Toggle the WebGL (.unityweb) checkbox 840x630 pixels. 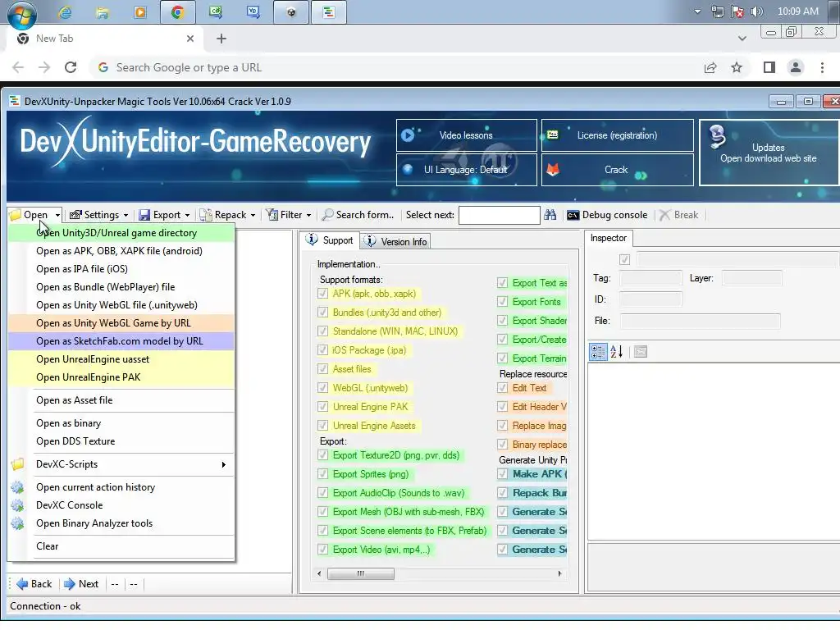322,388
